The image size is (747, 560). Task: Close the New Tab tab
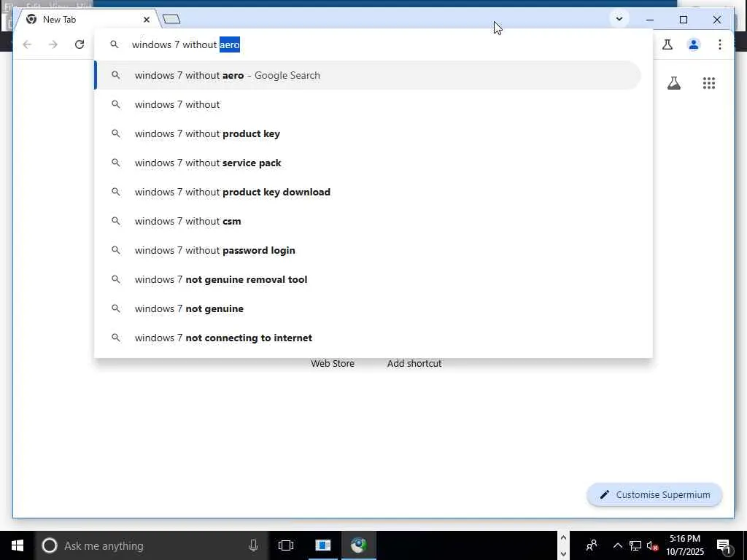point(147,20)
